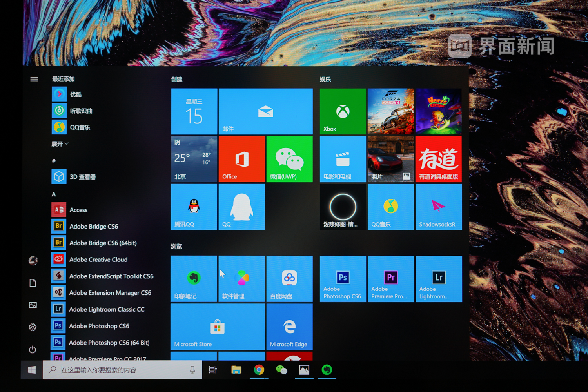
Task: Open the Microsoft Store tile
Action: coord(218,327)
